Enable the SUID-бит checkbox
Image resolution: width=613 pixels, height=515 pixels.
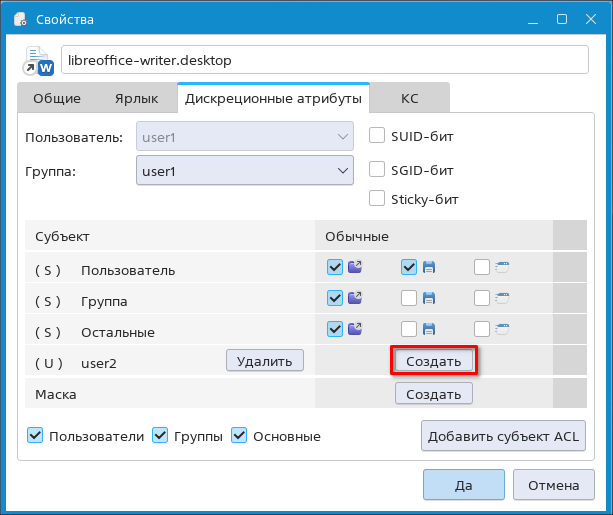377,135
